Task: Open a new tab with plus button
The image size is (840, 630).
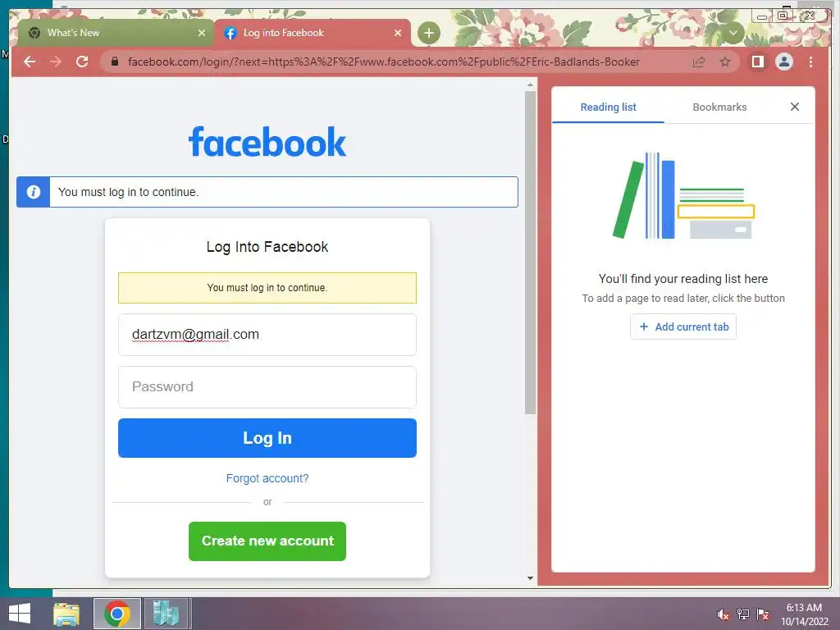Action: tap(428, 33)
